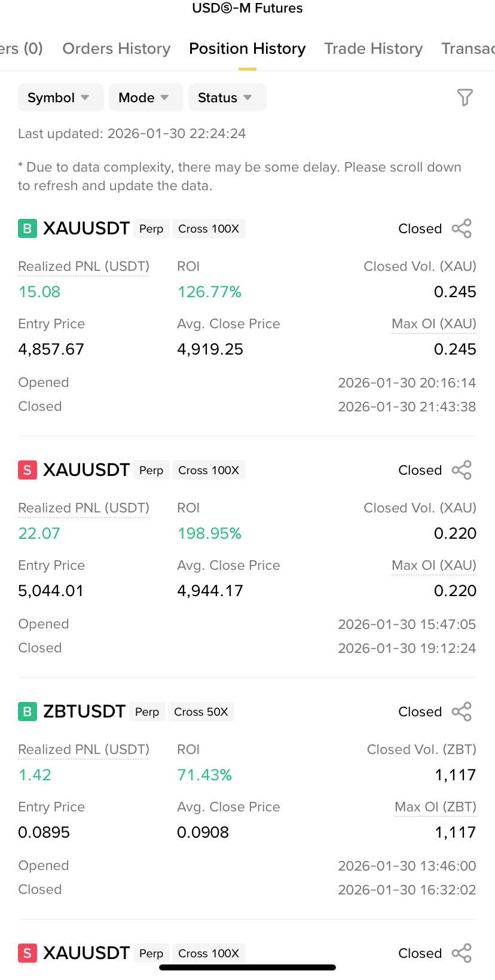The height and width of the screenshot is (980, 495).
Task: Tap the red S badge beside XAUUSDT 5,044.01 entry
Action: (x=27, y=470)
